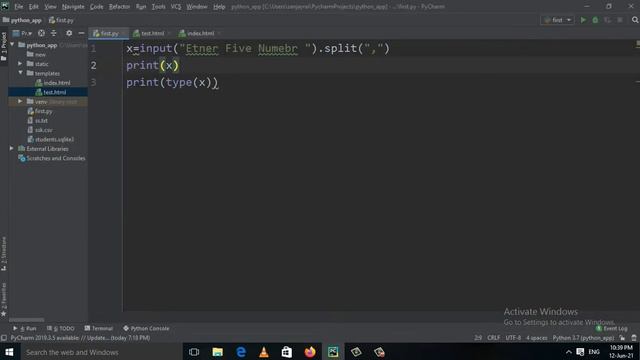Click the Windows Start button
640x360 pixels.
click(x=9, y=352)
